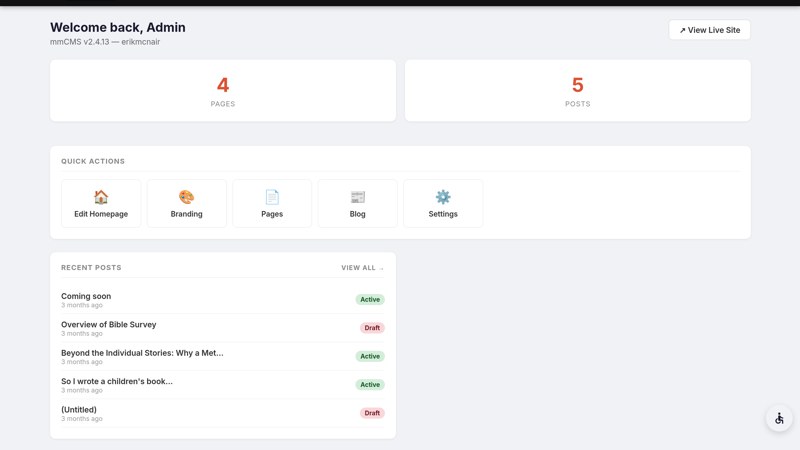The height and width of the screenshot is (450, 800).
Task: Click the "mmCMS v2.4.13 — erikmcnair" version text
Action: click(x=105, y=42)
